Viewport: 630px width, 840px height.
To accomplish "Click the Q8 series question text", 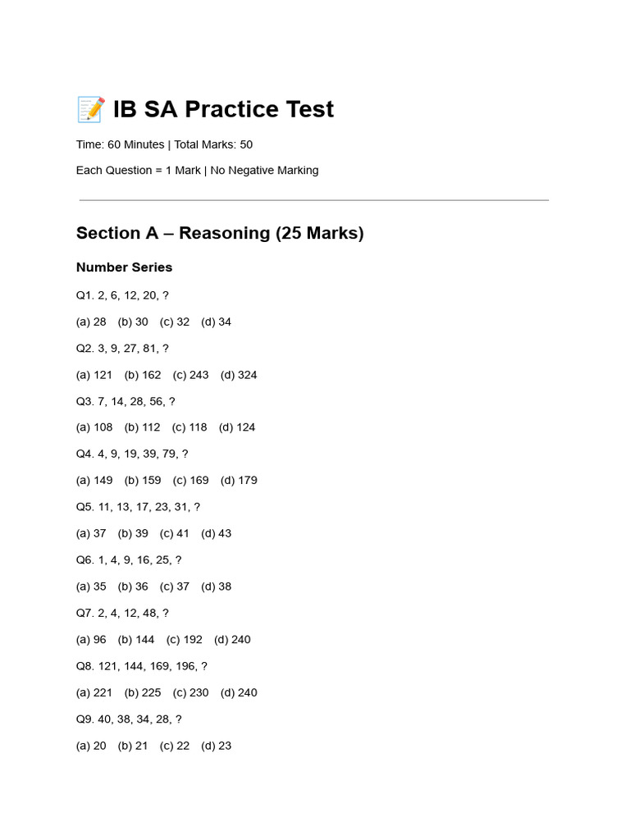I will click(141, 666).
